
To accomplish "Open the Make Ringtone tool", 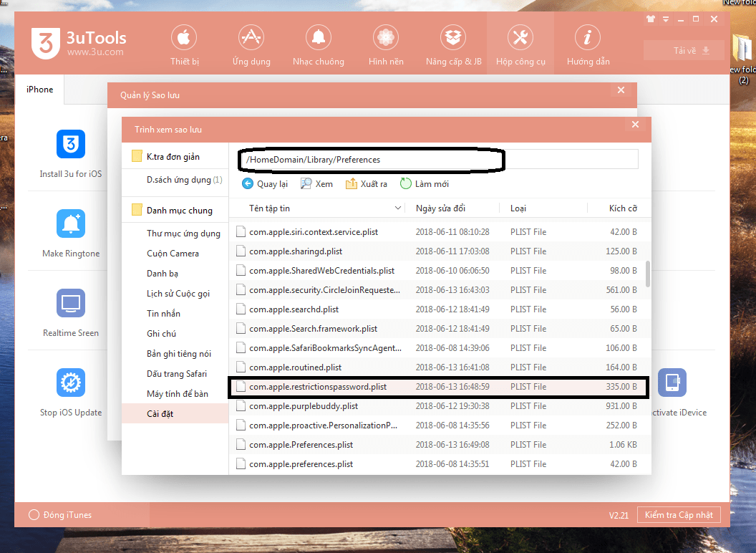I will 71,234.
